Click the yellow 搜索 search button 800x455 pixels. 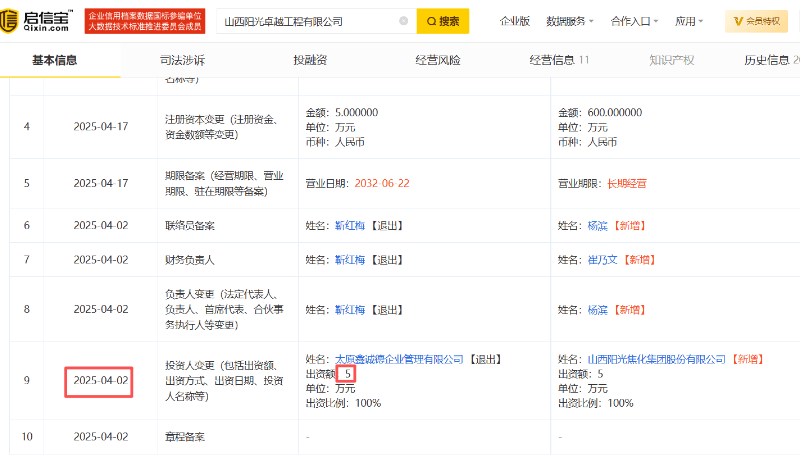[442, 21]
